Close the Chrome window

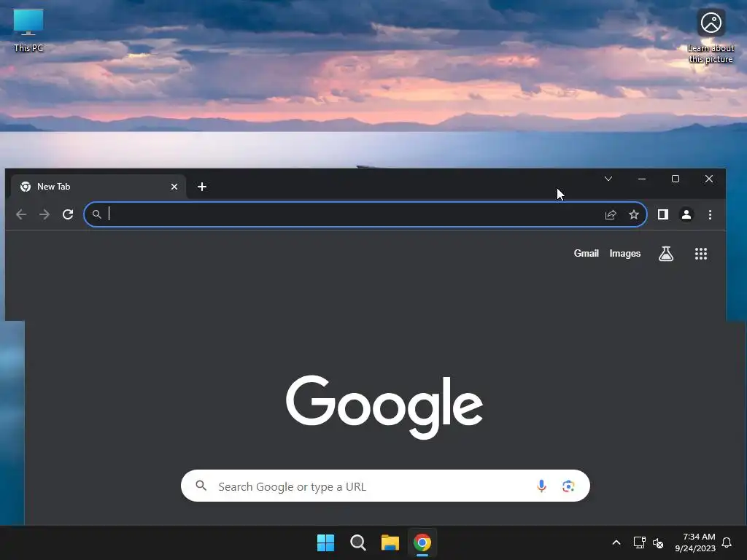[x=709, y=179]
